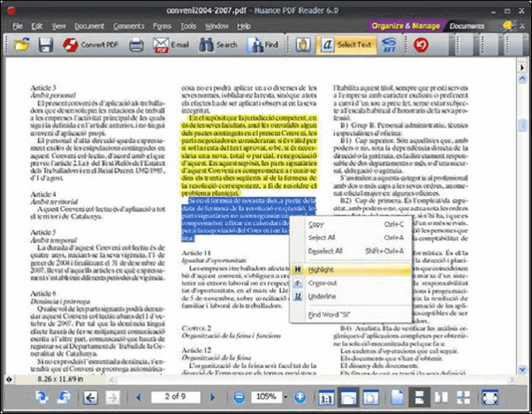Switch to the Organize & Manage tab
This screenshot has width=532, height=414.
(x=406, y=26)
